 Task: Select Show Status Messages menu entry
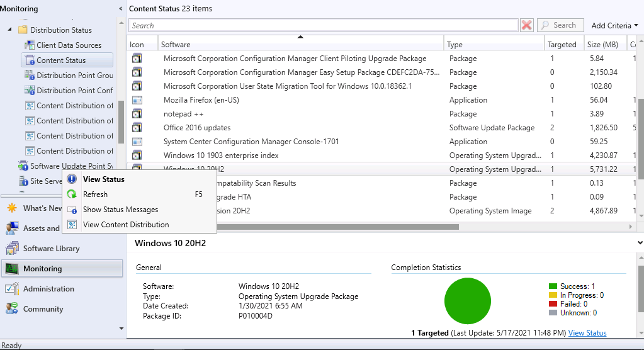pyautogui.click(x=120, y=210)
